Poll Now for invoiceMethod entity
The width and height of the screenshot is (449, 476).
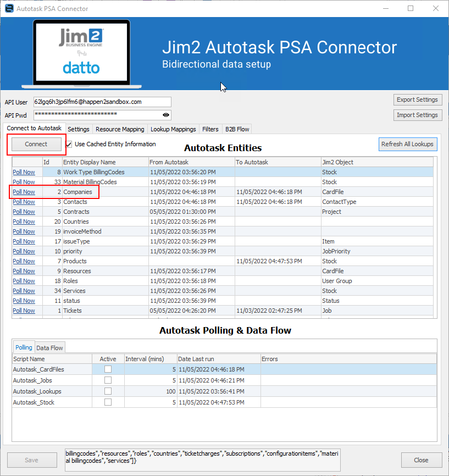[24, 231]
